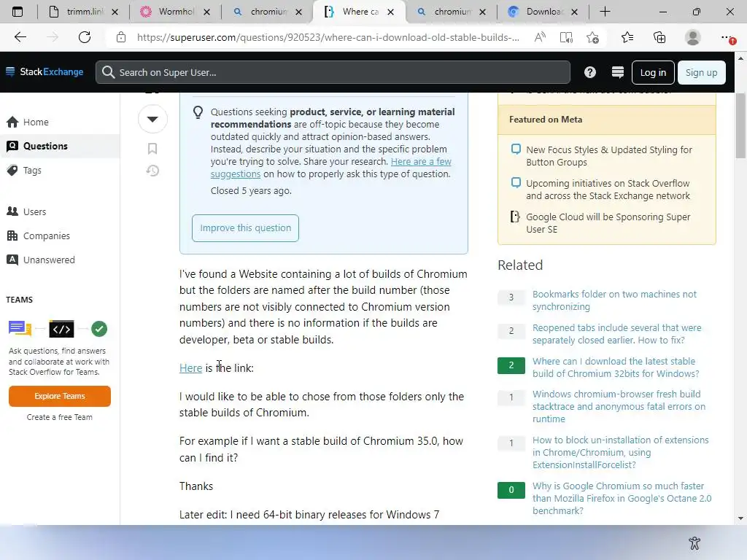Click the 'Related' heading
This screenshot has height=560, width=747.
click(520, 265)
